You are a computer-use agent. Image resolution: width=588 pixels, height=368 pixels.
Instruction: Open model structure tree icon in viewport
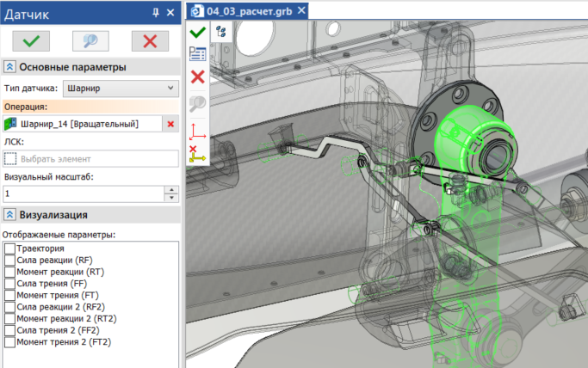[x=220, y=32]
